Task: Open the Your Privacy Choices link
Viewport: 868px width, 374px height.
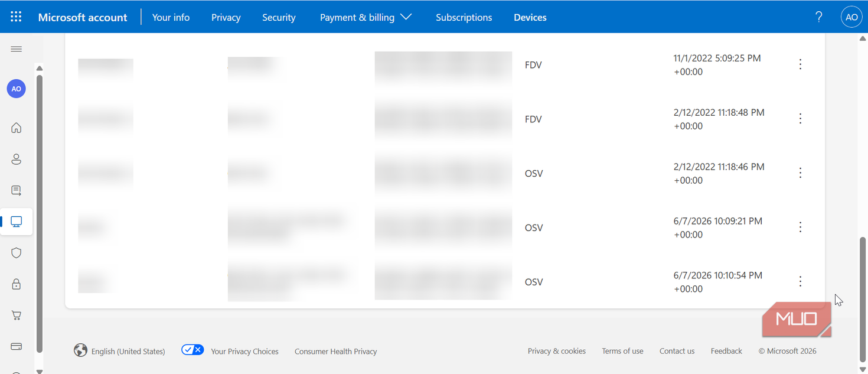Action: click(244, 351)
